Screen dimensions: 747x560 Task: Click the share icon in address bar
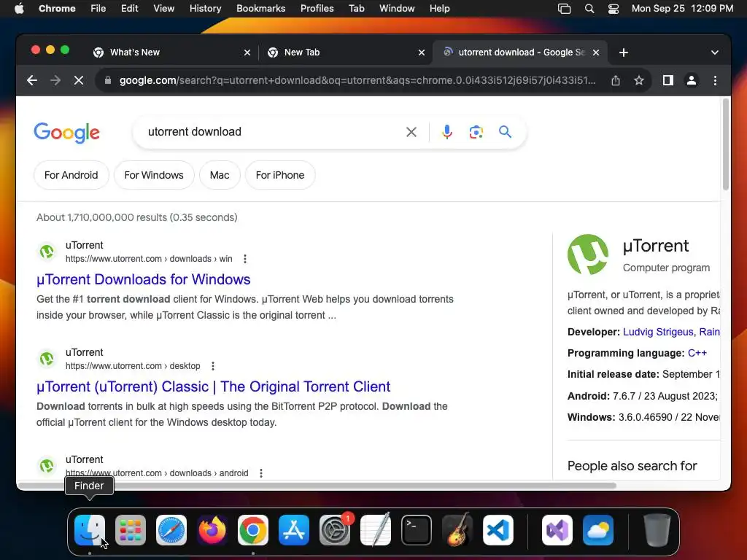tap(616, 80)
